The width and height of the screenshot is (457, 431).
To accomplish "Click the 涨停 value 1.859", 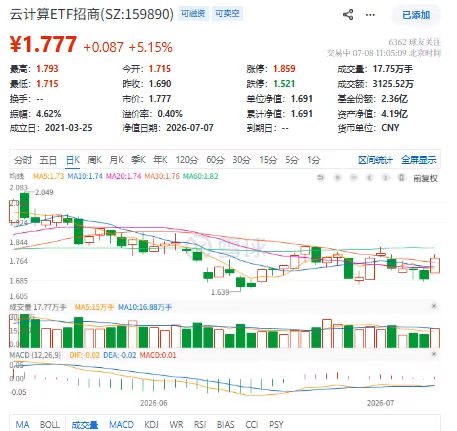I will click(284, 69).
